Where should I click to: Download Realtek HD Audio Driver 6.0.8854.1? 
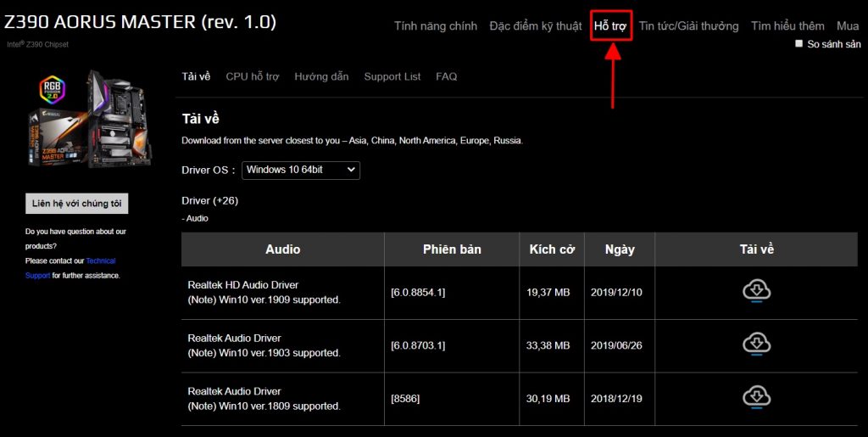pos(756,291)
